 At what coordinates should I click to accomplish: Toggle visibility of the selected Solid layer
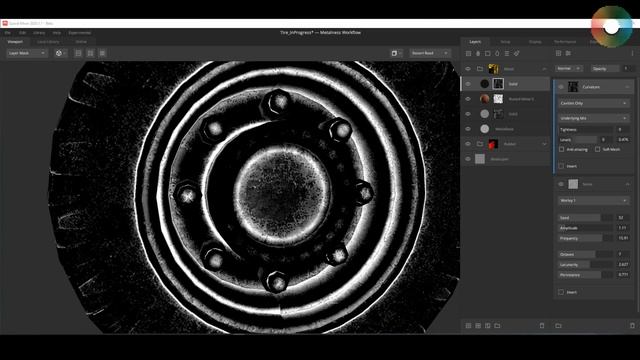(x=468, y=84)
